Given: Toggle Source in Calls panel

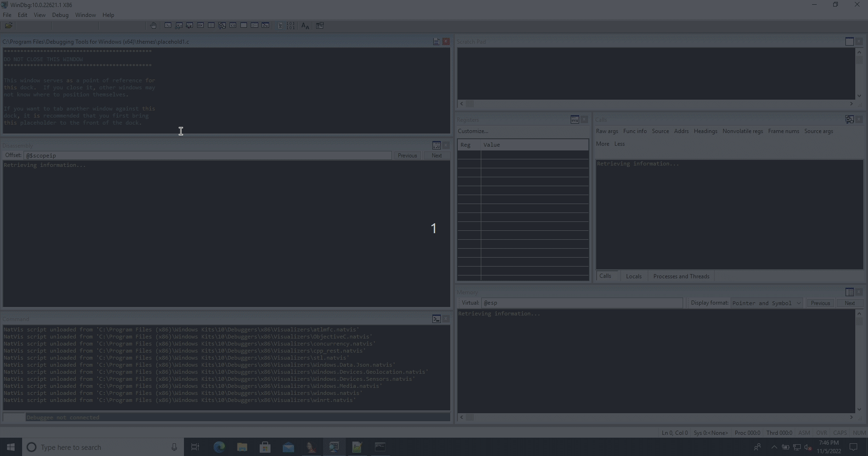Looking at the screenshot, I should click(x=660, y=131).
